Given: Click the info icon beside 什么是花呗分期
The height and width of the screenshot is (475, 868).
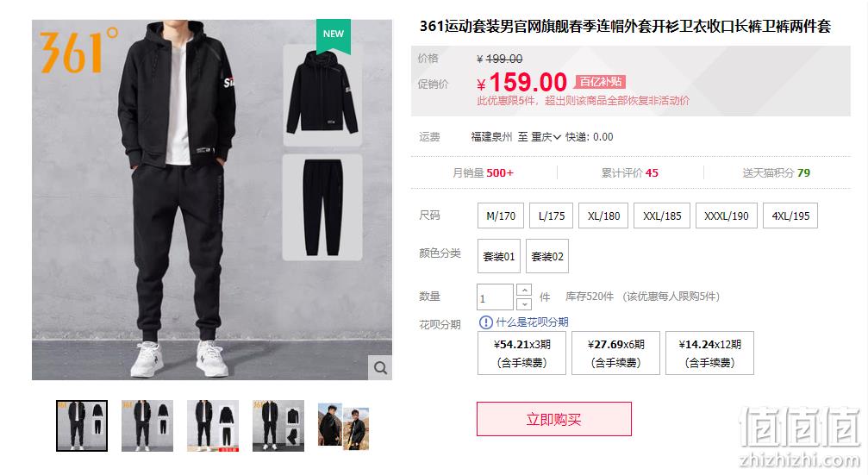Looking at the screenshot, I should pyautogui.click(x=485, y=322).
